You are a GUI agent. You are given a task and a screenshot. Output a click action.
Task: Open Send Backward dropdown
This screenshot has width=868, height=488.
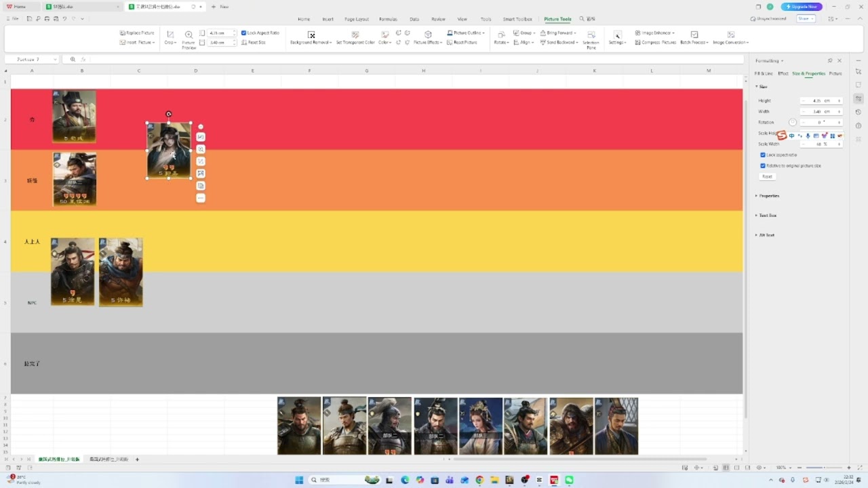pyautogui.click(x=559, y=42)
